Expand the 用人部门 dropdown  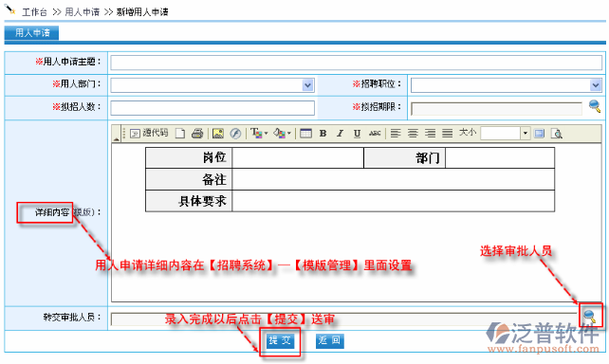pyautogui.click(x=307, y=85)
